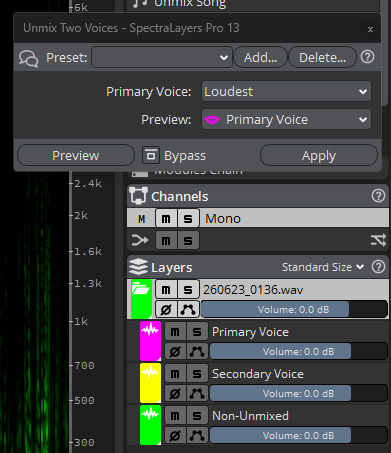Toggle mute in the channel routing row

tap(166, 240)
